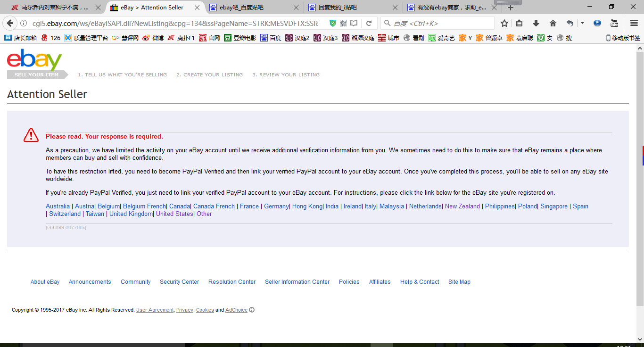Bookmark this page with the star icon
This screenshot has height=347, width=644.
tap(504, 23)
